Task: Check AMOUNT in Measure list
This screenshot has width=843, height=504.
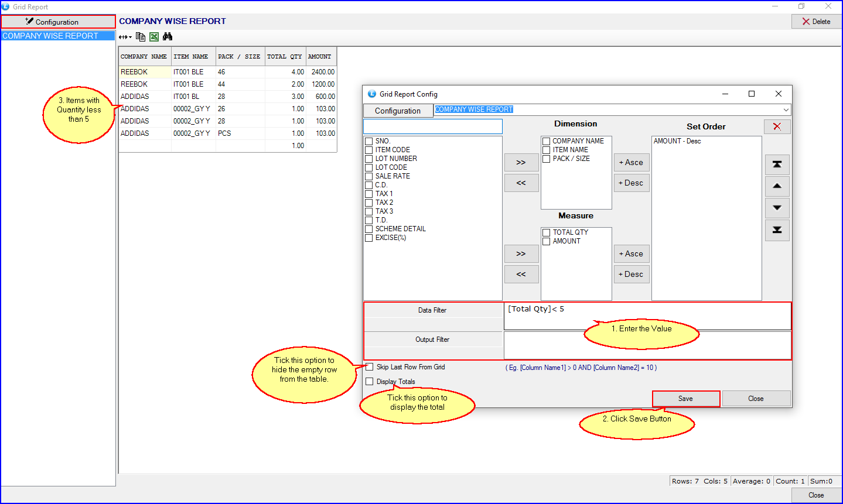Action: (546, 241)
